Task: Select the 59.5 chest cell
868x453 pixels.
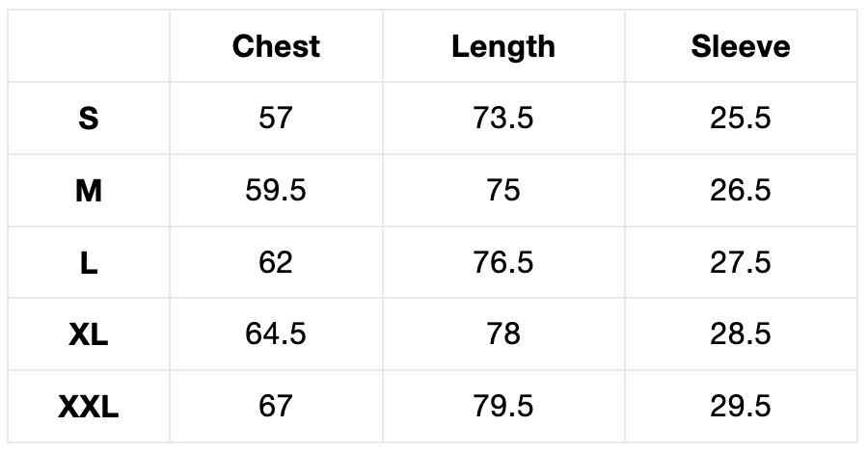Action: tap(276, 191)
